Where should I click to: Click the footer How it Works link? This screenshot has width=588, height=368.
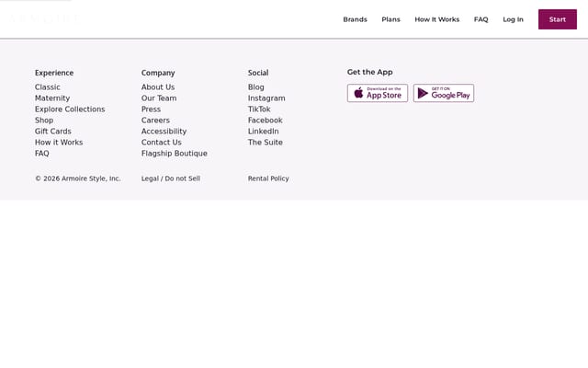(x=59, y=143)
